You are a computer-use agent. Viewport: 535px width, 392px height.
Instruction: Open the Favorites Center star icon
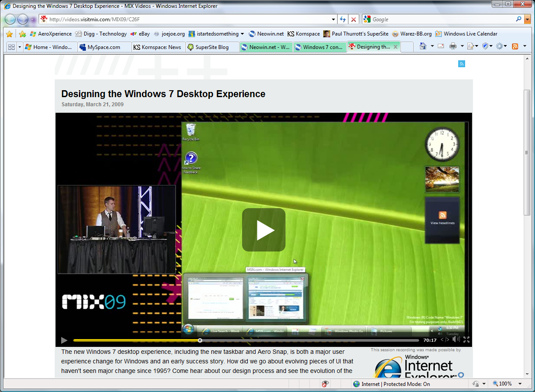pyautogui.click(x=10, y=34)
